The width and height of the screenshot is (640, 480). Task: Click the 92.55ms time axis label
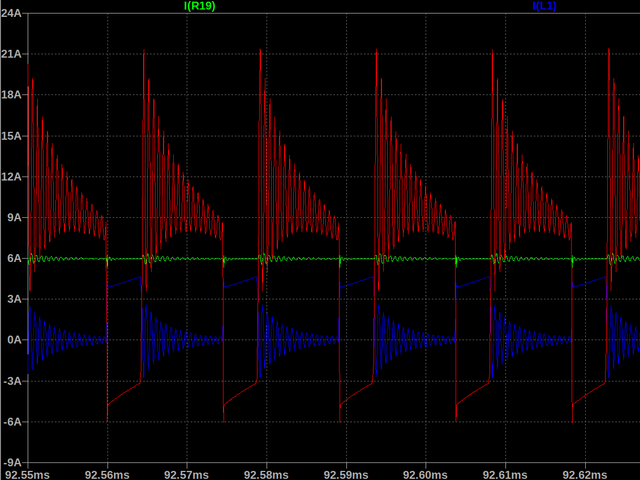(x=28, y=473)
